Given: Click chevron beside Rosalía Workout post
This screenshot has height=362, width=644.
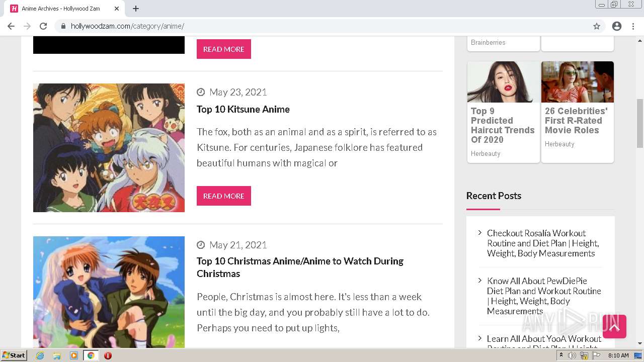Looking at the screenshot, I should pyautogui.click(x=480, y=232).
